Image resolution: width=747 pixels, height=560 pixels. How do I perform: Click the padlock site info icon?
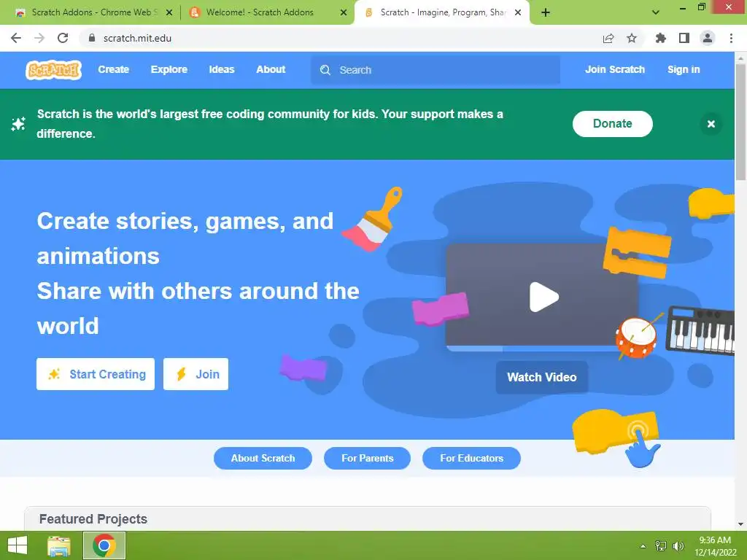[x=92, y=38]
